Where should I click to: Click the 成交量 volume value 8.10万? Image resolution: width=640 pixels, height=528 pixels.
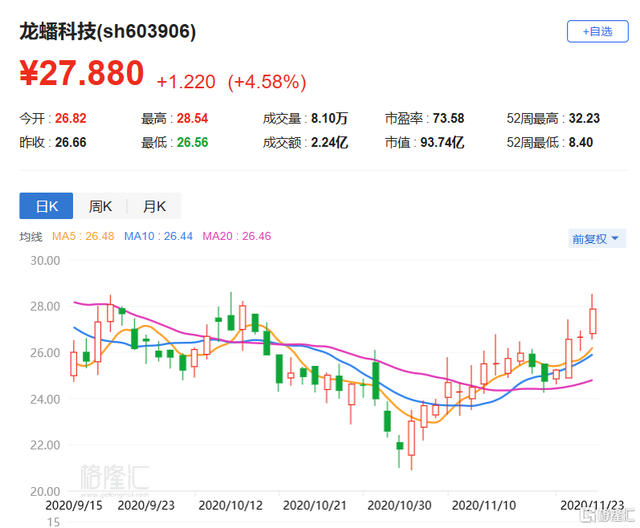coord(329,118)
